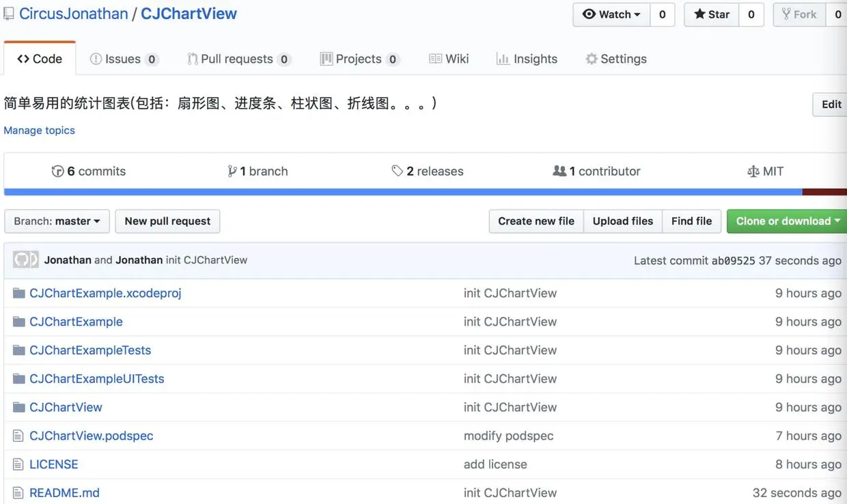Expand the Clone or download menu
Screen dimensions: 847x504
pos(786,221)
